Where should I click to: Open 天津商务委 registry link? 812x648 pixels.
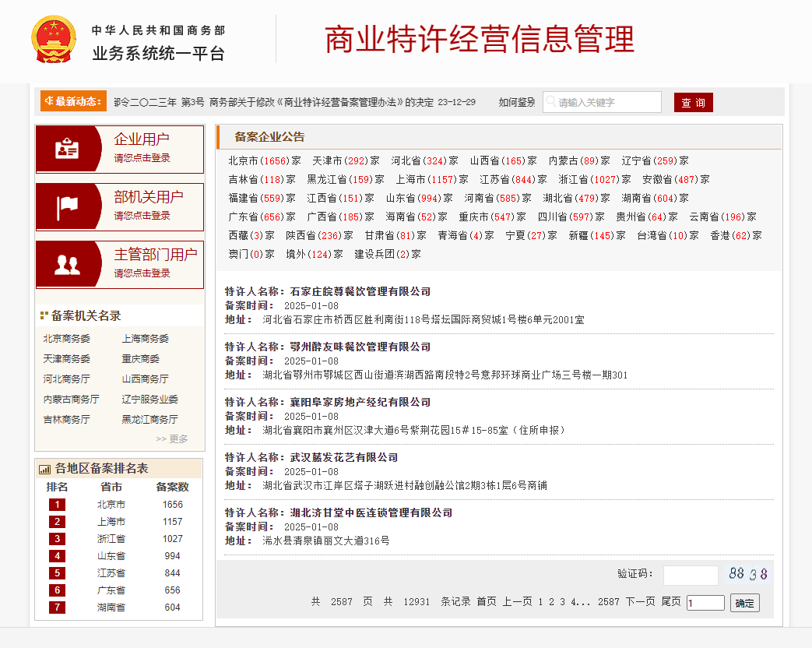click(x=67, y=358)
